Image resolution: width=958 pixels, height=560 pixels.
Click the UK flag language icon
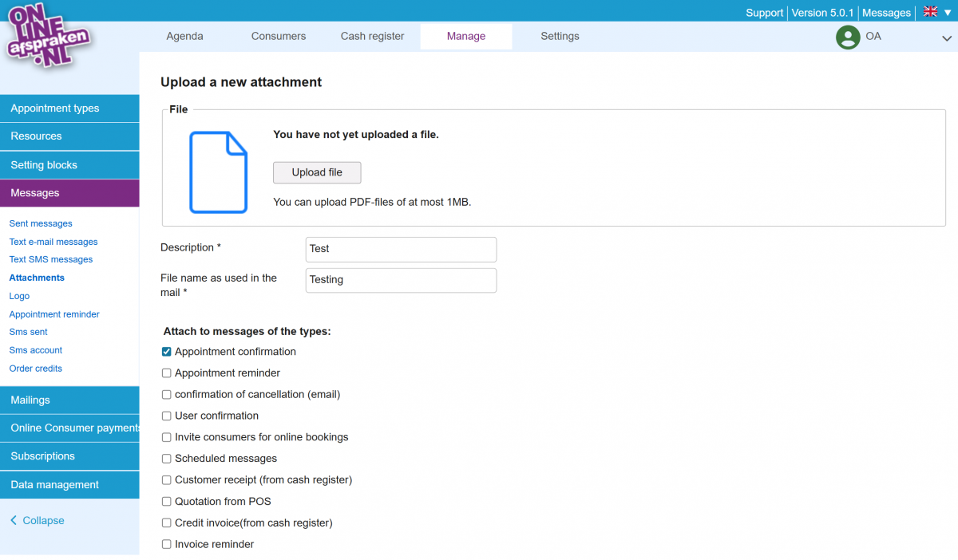click(x=930, y=12)
